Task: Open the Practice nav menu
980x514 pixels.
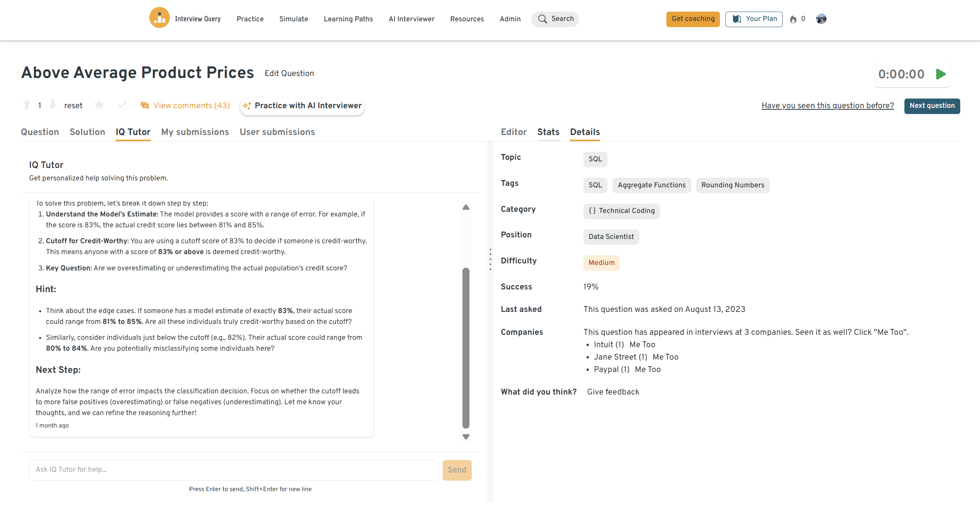Action: (250, 19)
